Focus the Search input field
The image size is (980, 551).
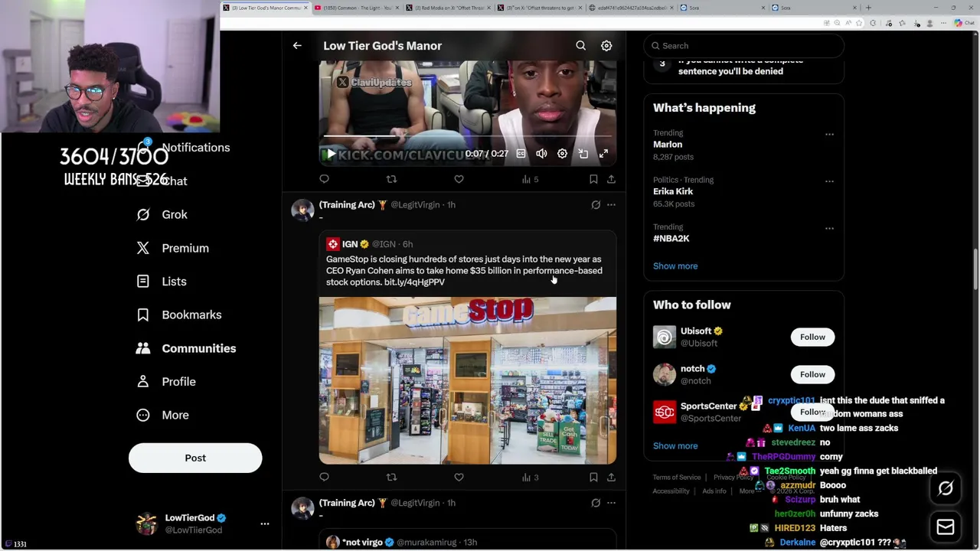pyautogui.click(x=744, y=46)
